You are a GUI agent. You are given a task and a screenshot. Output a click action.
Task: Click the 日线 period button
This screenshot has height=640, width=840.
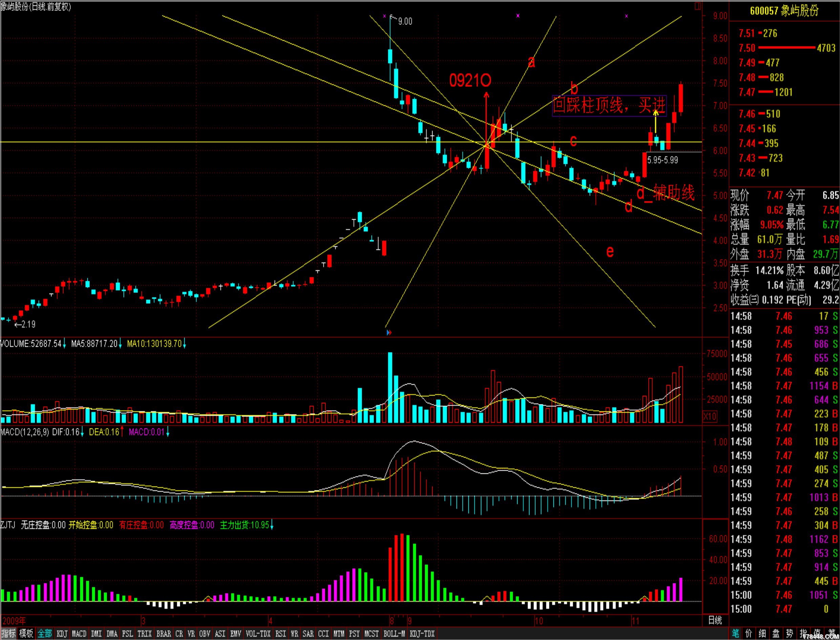point(715,621)
